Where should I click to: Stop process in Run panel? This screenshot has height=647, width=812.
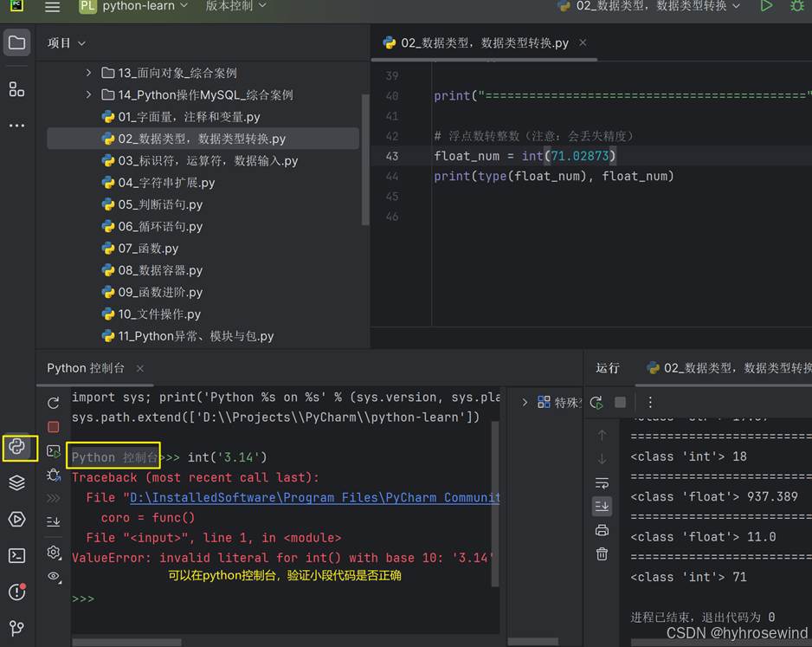coord(620,402)
